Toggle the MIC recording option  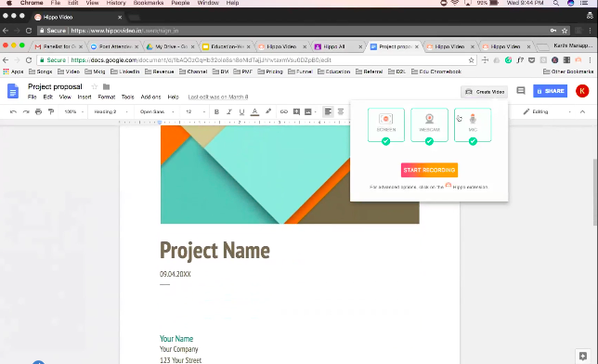click(473, 125)
